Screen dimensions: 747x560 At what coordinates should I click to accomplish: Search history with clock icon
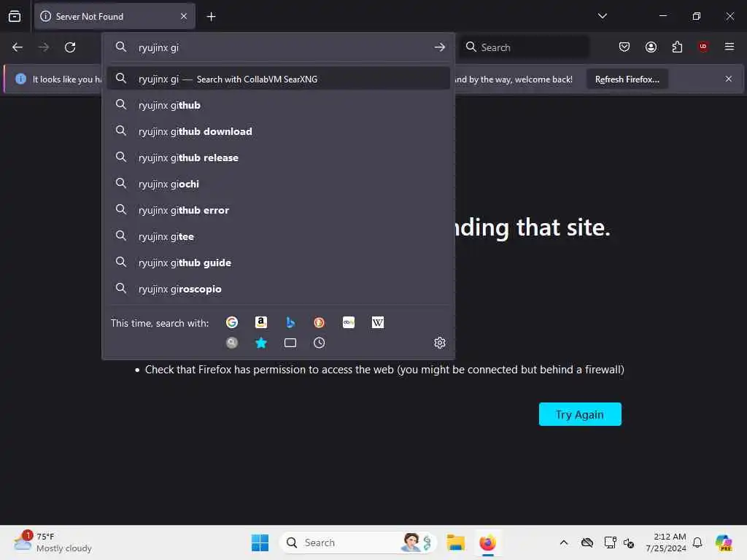(320, 343)
